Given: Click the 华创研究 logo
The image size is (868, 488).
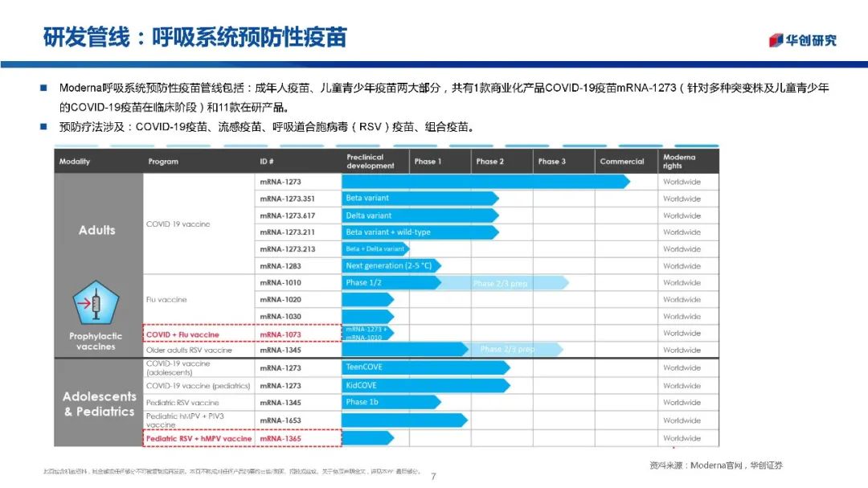Looking at the screenshot, I should [802, 40].
